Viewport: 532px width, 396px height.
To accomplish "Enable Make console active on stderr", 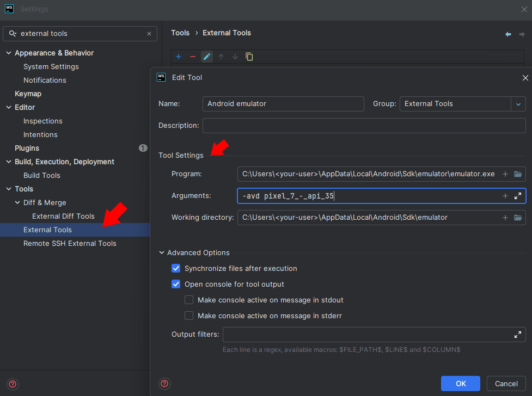I will pyautogui.click(x=189, y=315).
